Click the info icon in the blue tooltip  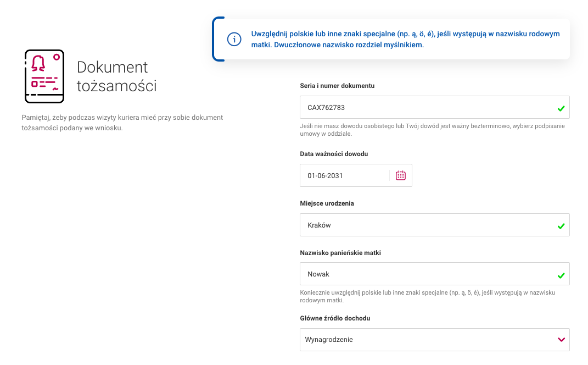pos(234,39)
